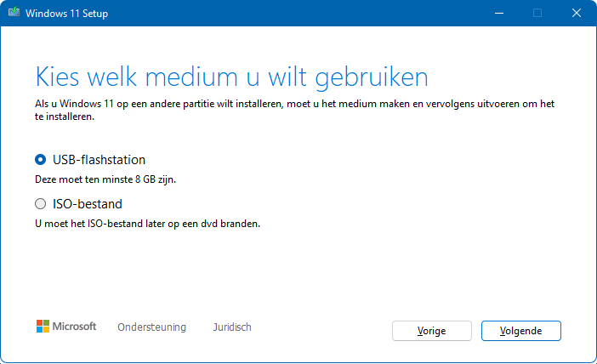Viewport: 597px width, 364px height.
Task: Click the Microsoft logo
Action: 66,327
